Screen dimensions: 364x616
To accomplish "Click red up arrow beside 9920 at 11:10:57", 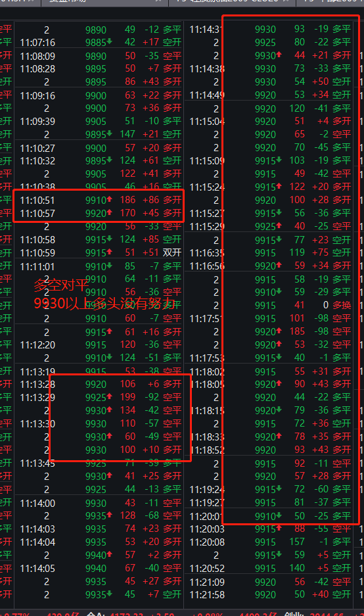I will click(x=110, y=212).
